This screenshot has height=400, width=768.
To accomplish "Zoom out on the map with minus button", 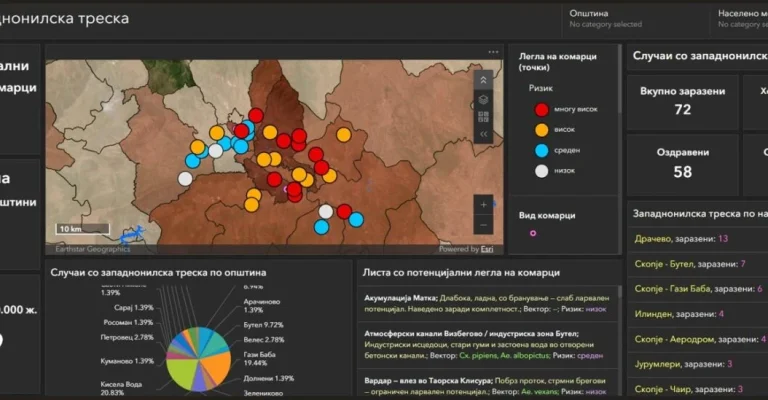I will pyautogui.click(x=483, y=225).
